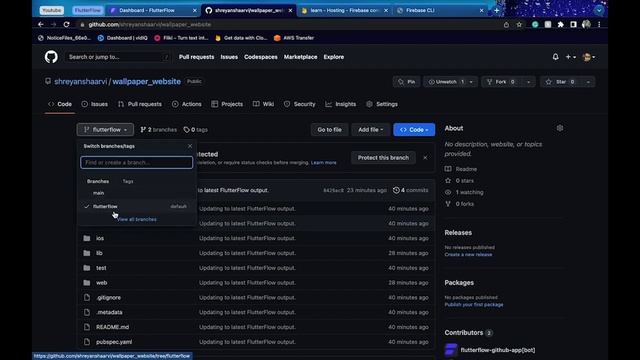640x360 pixels.
Task: Click the browser address bar URL
Action: (x=150, y=24)
